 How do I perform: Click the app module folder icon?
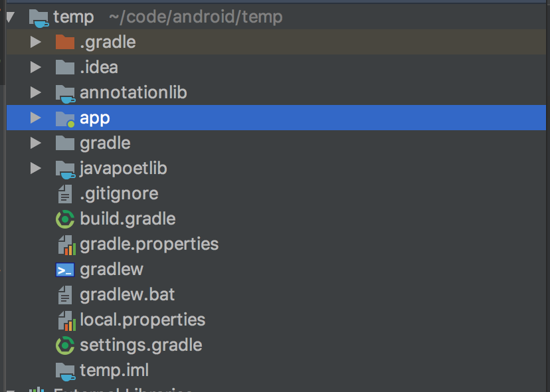coord(64,118)
